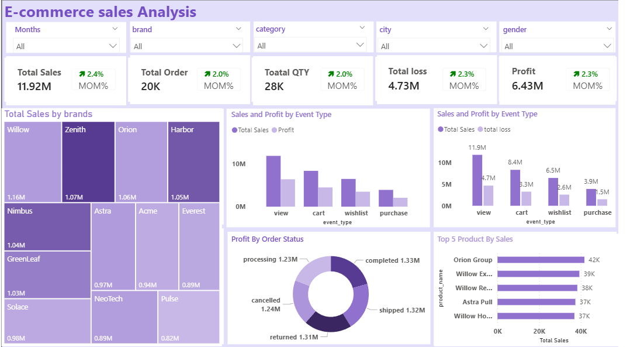Select the Zenith tile in treemap

click(88, 161)
